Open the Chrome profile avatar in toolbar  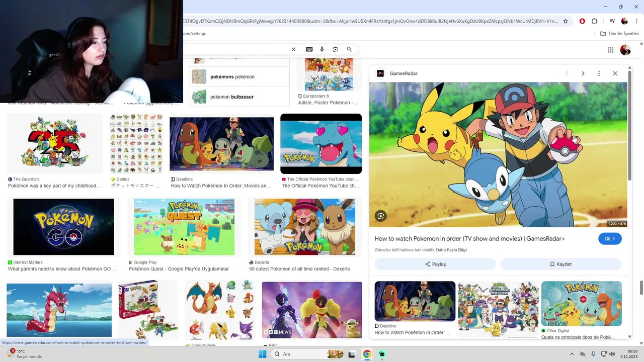point(624,21)
